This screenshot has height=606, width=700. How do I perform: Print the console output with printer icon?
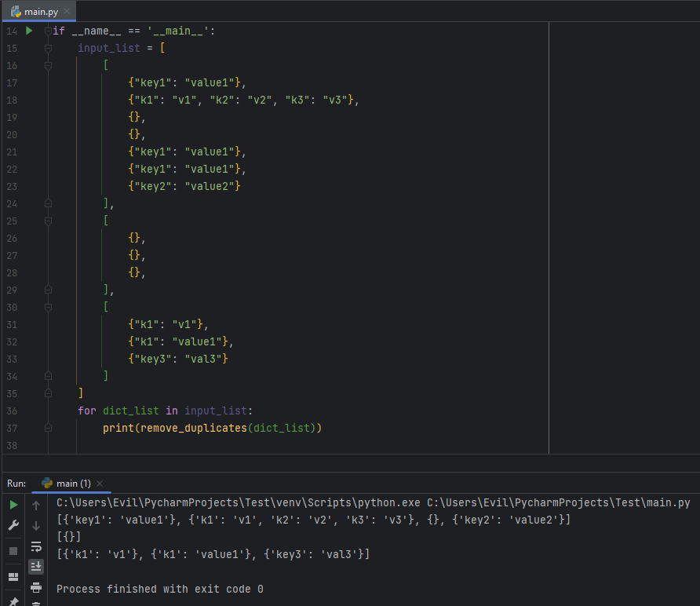[36, 587]
